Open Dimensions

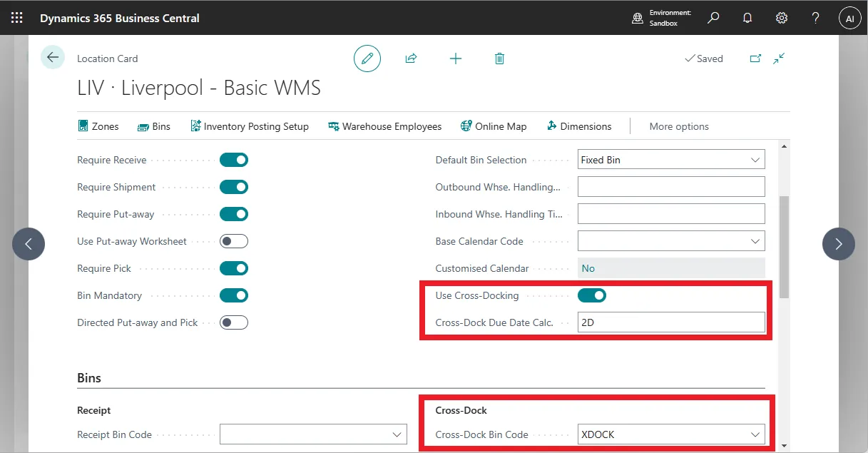point(579,126)
